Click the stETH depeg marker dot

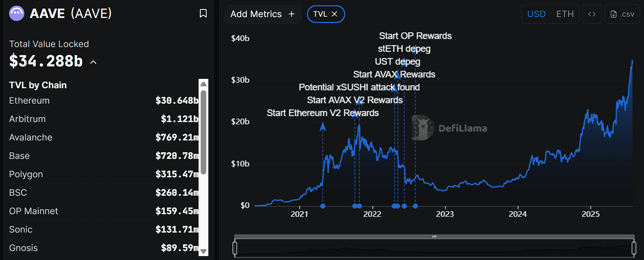(404, 206)
